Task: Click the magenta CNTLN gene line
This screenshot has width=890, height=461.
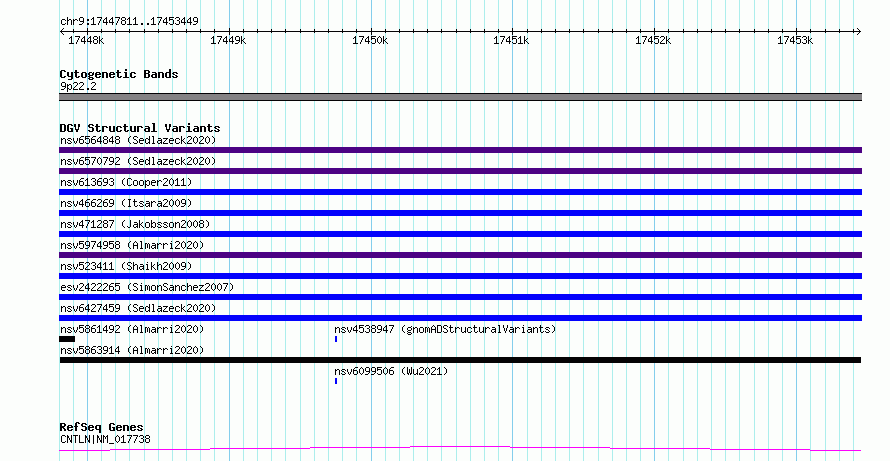Action: coord(460,449)
